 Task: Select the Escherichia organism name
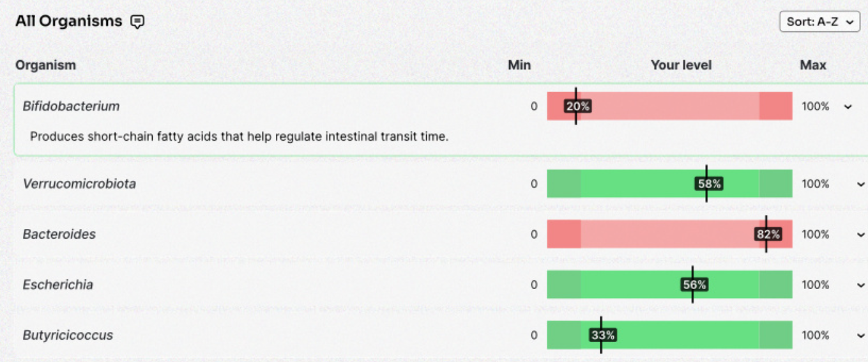[58, 285]
